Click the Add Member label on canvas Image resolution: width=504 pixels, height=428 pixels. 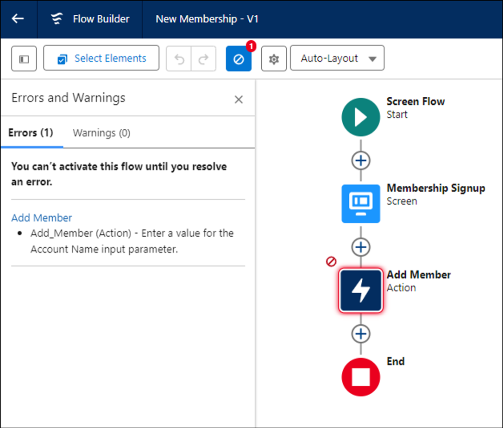(418, 275)
